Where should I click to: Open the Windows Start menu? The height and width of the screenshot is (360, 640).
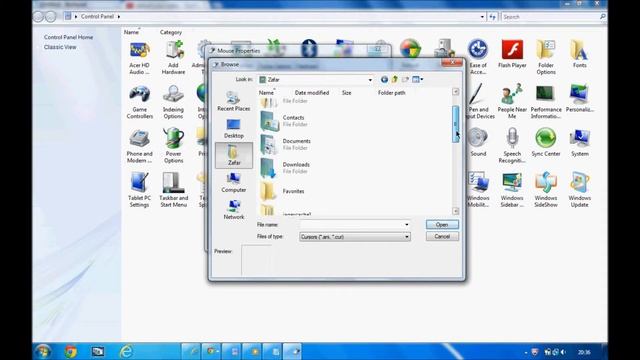(43, 351)
